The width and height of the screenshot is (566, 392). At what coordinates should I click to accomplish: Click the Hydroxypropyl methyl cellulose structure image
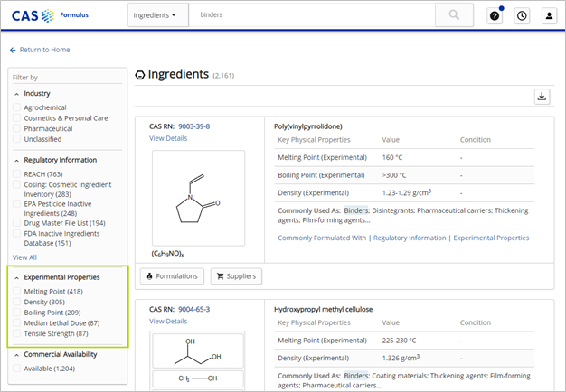pyautogui.click(x=198, y=360)
